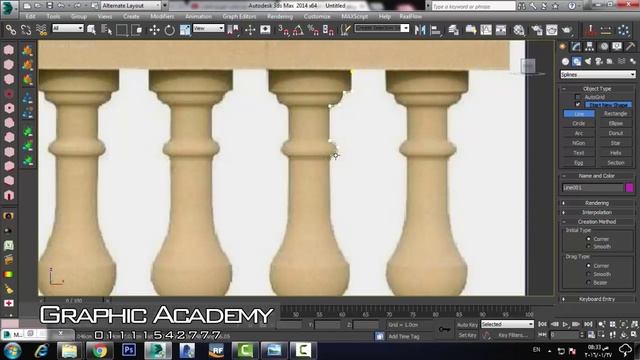This screenshot has width=640, height=360.
Task: Select Initial Type Corner radio
Action: (x=588, y=239)
